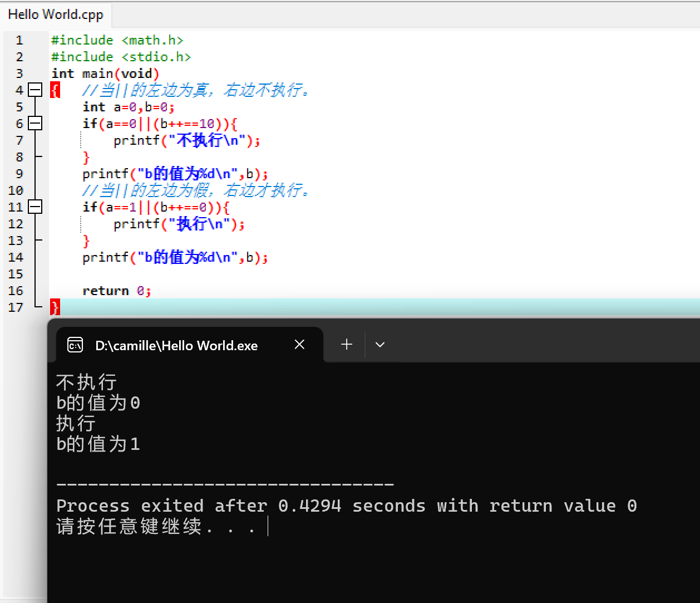Click the closing brace on line 13
The image size is (700, 603).
pos(86,241)
